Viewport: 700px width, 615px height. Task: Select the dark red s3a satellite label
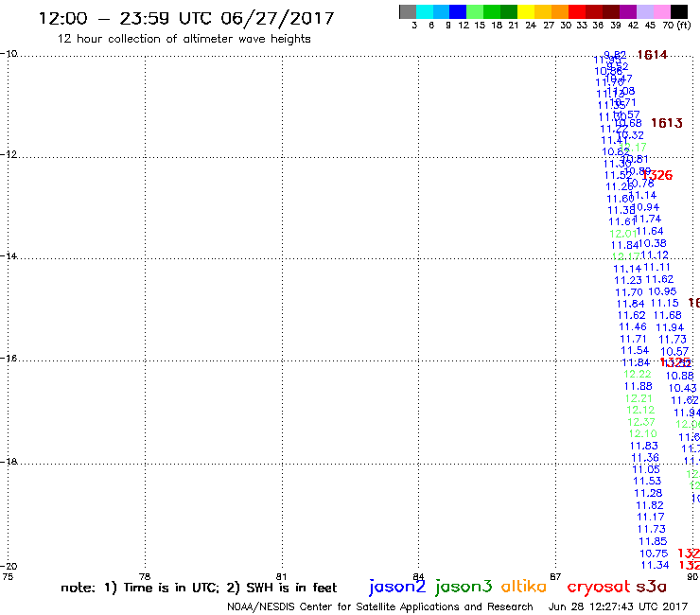point(651,587)
